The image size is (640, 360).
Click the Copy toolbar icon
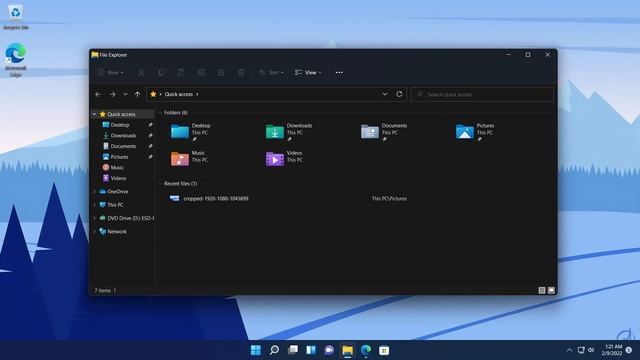[x=161, y=73]
